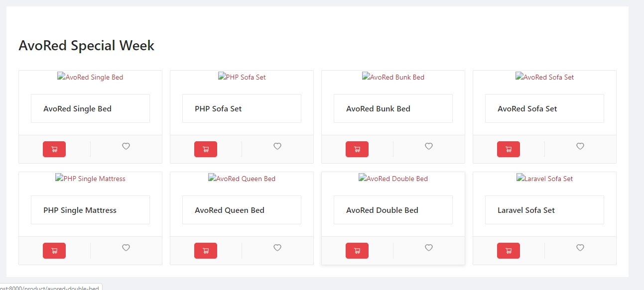The width and height of the screenshot is (644, 290).
Task: Add PHP Sofa Set to wishlist via heart icon
Action: point(277,146)
